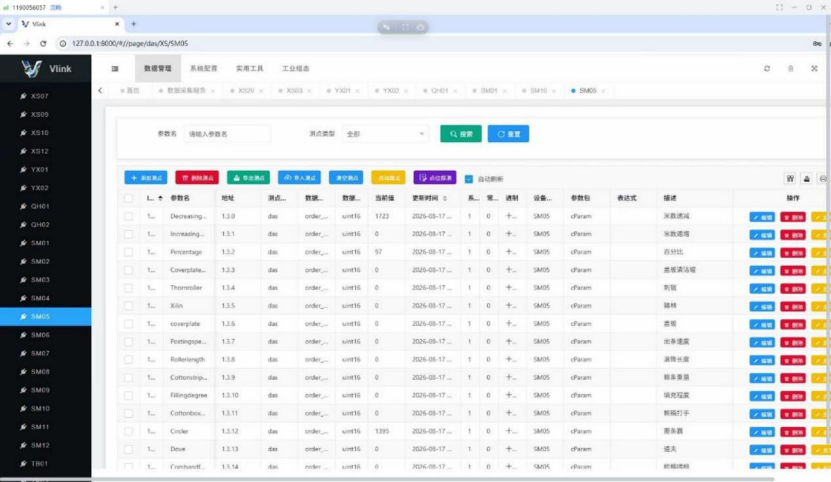The height and width of the screenshot is (482, 831).
Task: Click the plus icon in the Decreasing row
Action: tap(511, 216)
